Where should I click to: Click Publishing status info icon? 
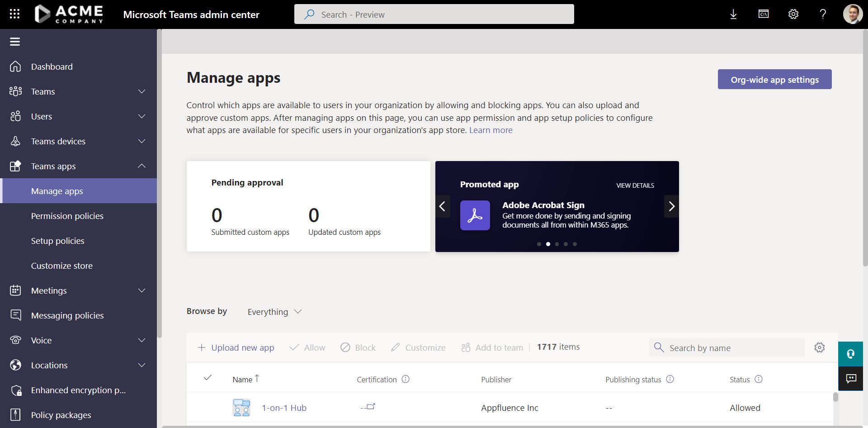[670, 379]
